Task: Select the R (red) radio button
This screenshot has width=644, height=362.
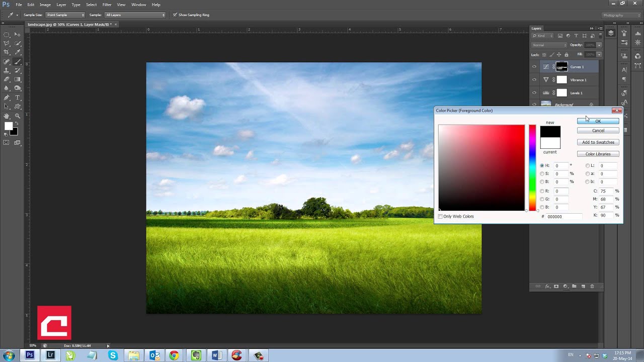Action: (x=542, y=191)
